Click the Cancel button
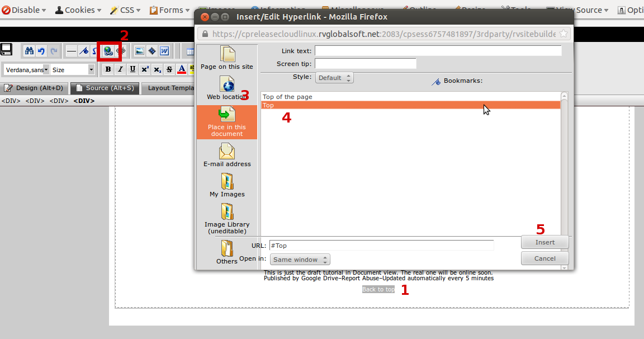 click(544, 258)
